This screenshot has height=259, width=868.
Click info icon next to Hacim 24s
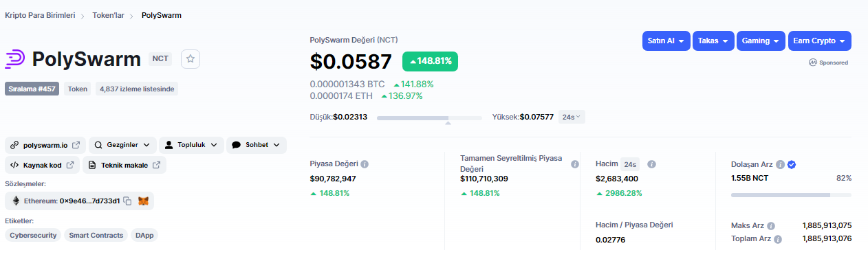(651, 164)
